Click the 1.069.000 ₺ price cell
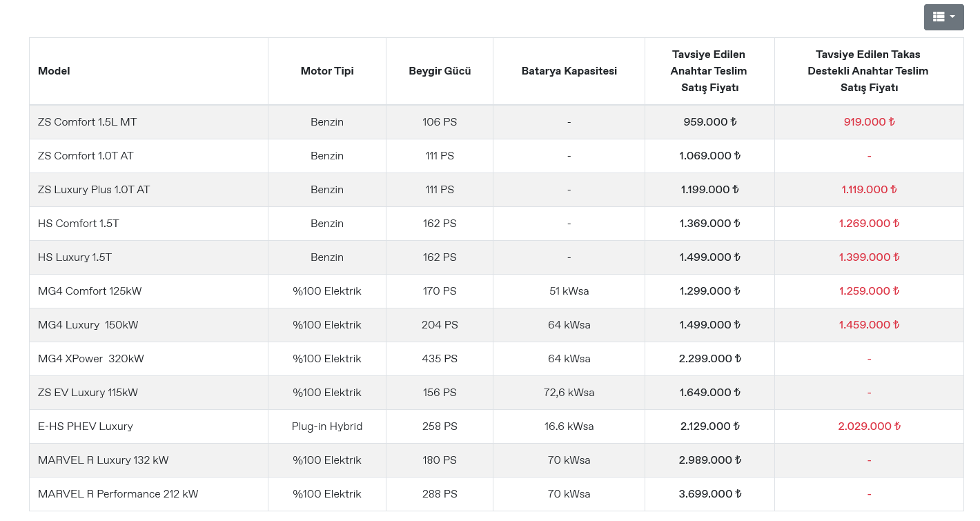 710,156
